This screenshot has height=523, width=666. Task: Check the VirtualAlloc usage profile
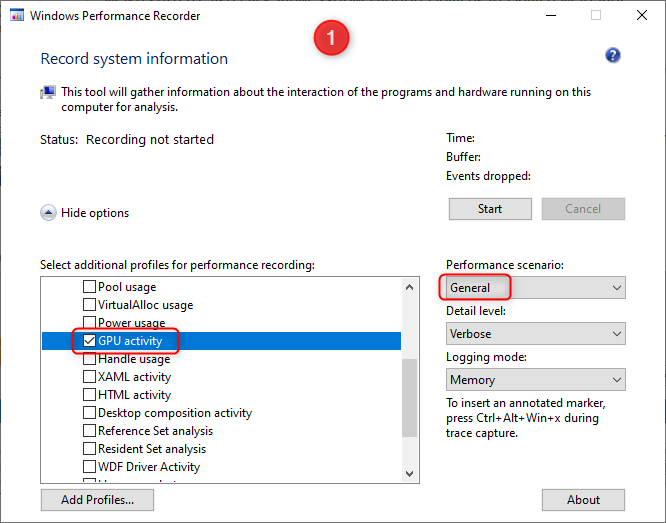89,305
